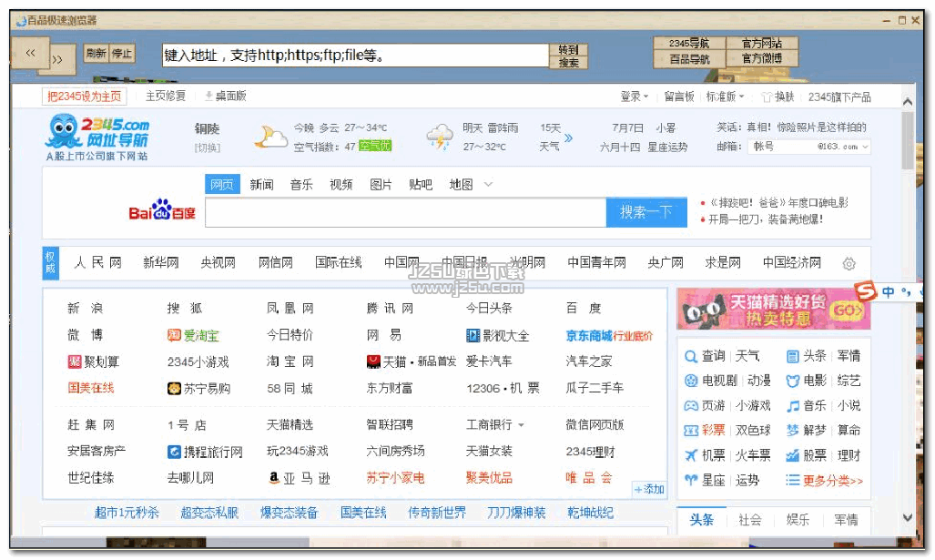
Task: Select the 贴吧 search tab
Action: pos(421,184)
